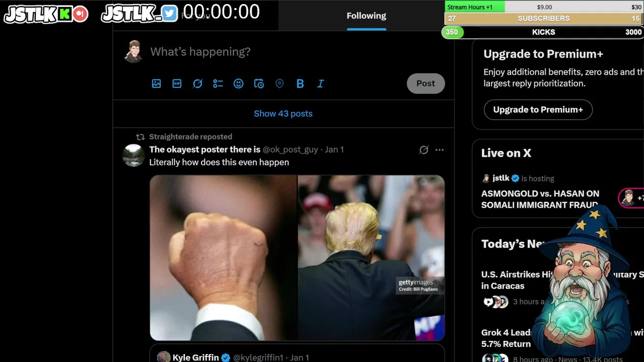Click the Grok icon on ok_post_guy post
Screen dimensions: 644x362
424,150
